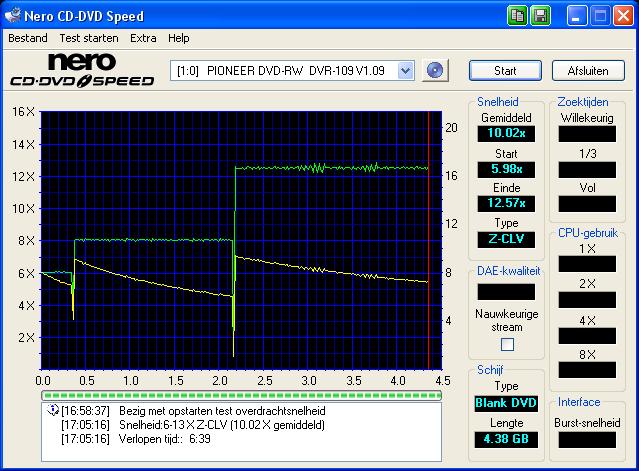Open the Help menu
639x471 pixels.
coord(178,38)
